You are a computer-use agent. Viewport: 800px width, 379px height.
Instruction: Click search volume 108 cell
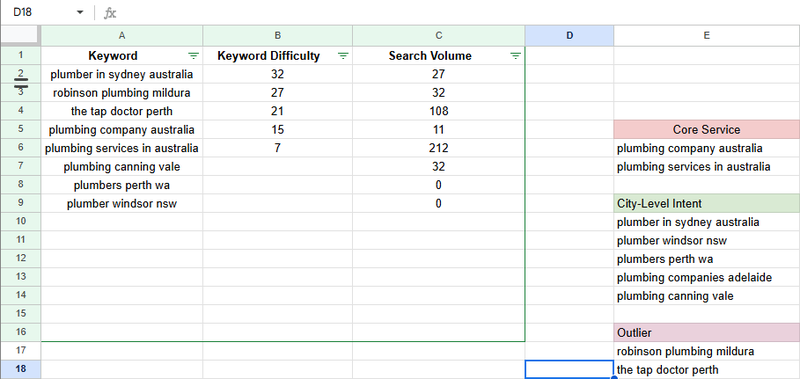click(439, 111)
